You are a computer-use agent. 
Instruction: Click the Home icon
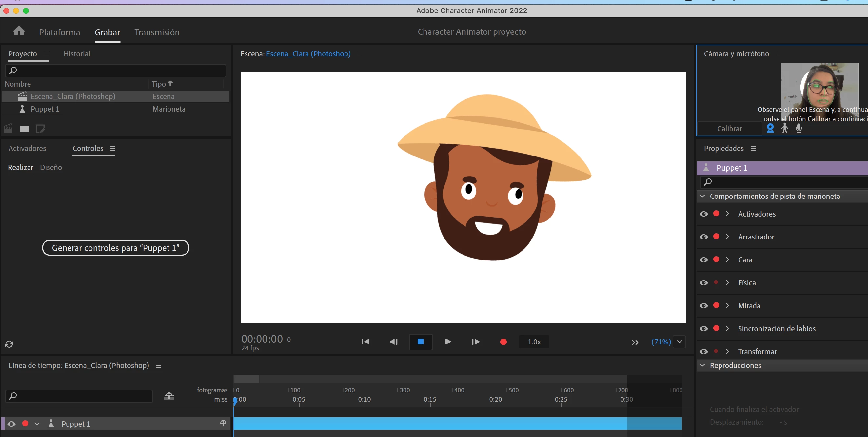coord(19,31)
